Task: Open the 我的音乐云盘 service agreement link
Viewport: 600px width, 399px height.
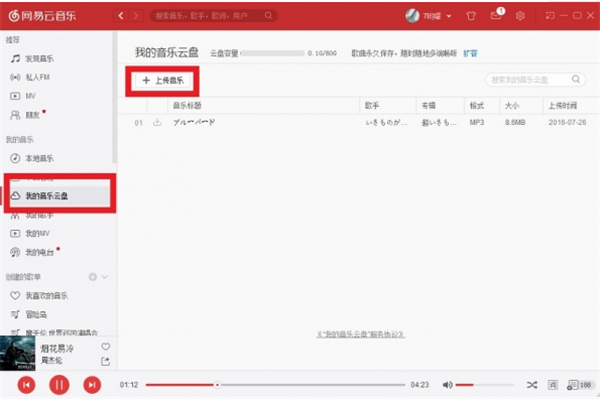Action: (360, 334)
